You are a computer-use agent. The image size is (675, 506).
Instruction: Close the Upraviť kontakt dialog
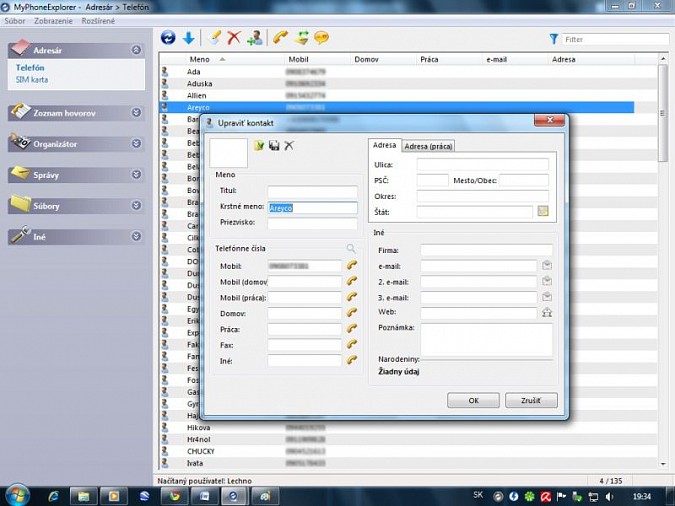click(x=549, y=120)
